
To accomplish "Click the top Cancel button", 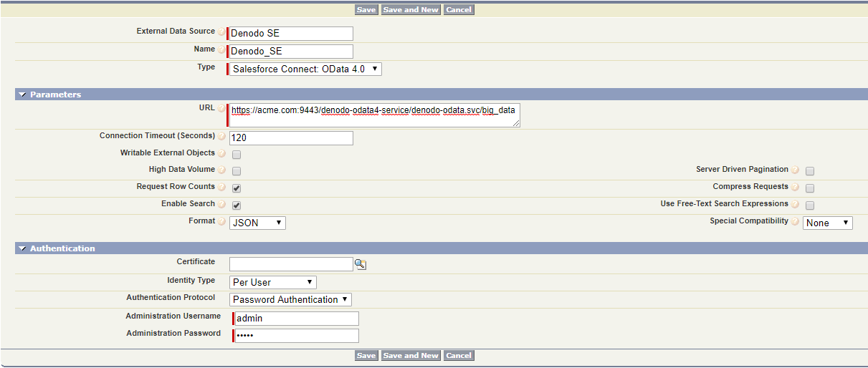I will pos(459,10).
